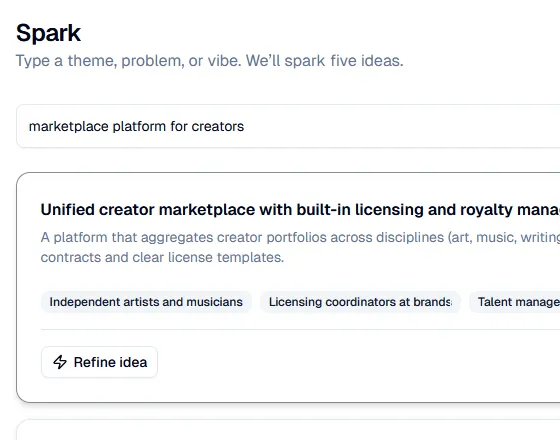560x440 pixels.
Task: Click the 'Type a theme, problem, or vibe' subtitle
Action: (210, 60)
